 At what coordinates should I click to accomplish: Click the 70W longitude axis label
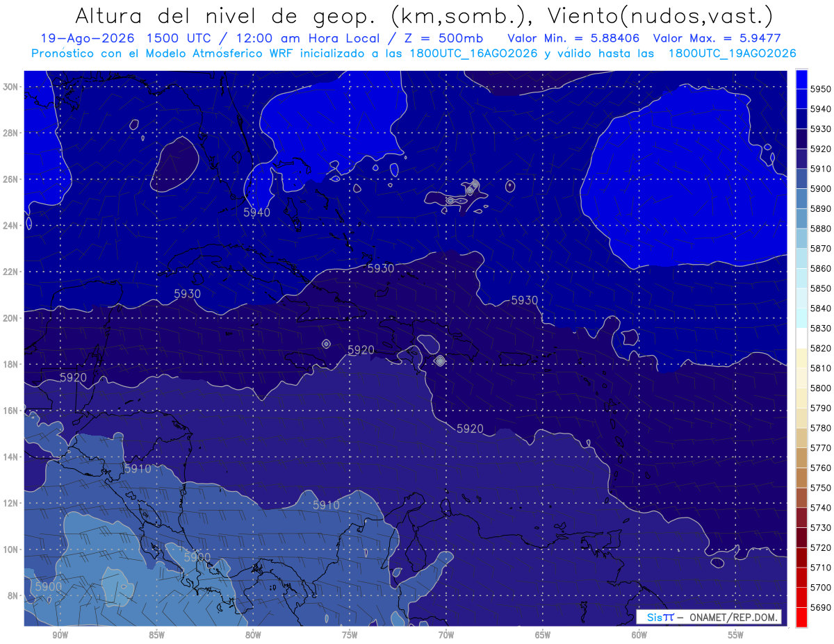(x=446, y=635)
